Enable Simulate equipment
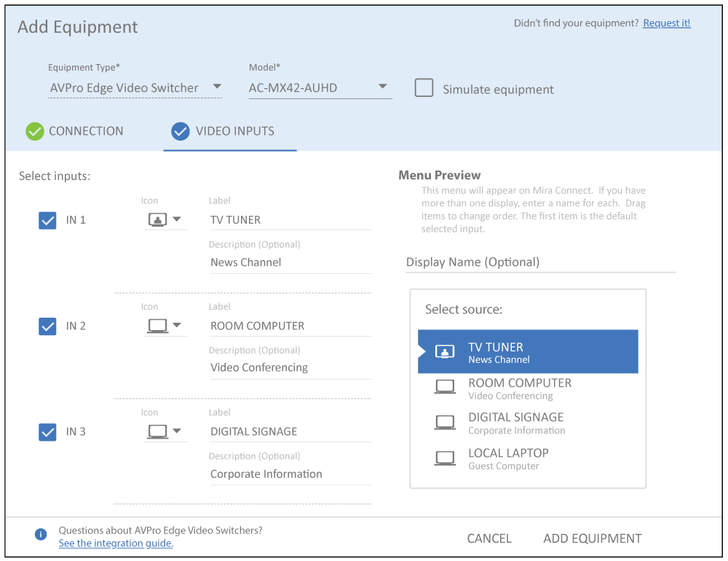Image resolution: width=728 pixels, height=561 pixels. pos(423,87)
